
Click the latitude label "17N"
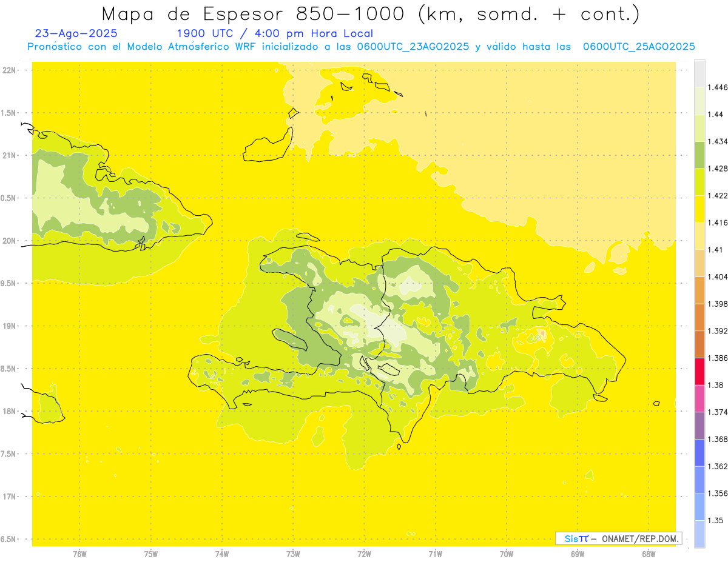(x=10, y=497)
